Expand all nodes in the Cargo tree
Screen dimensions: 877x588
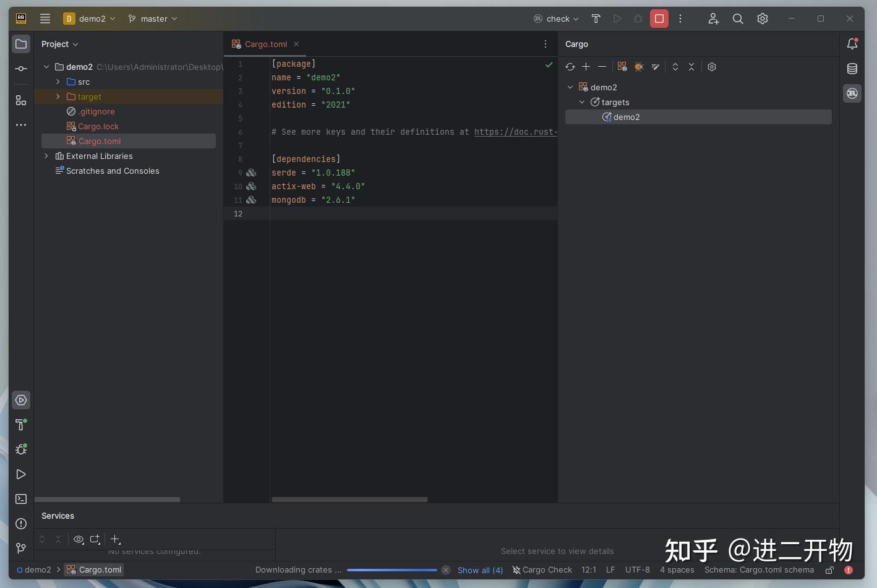coord(675,67)
